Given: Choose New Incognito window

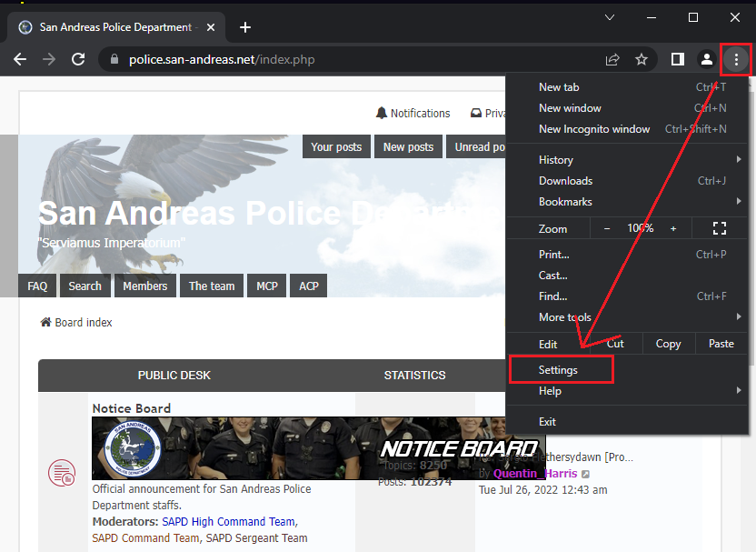Looking at the screenshot, I should point(628,129).
